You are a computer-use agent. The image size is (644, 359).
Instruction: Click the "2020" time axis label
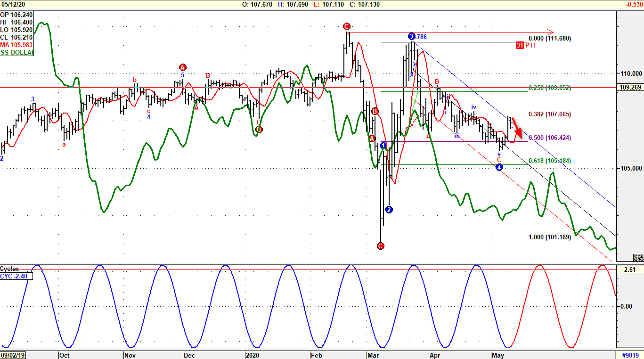coord(253,355)
